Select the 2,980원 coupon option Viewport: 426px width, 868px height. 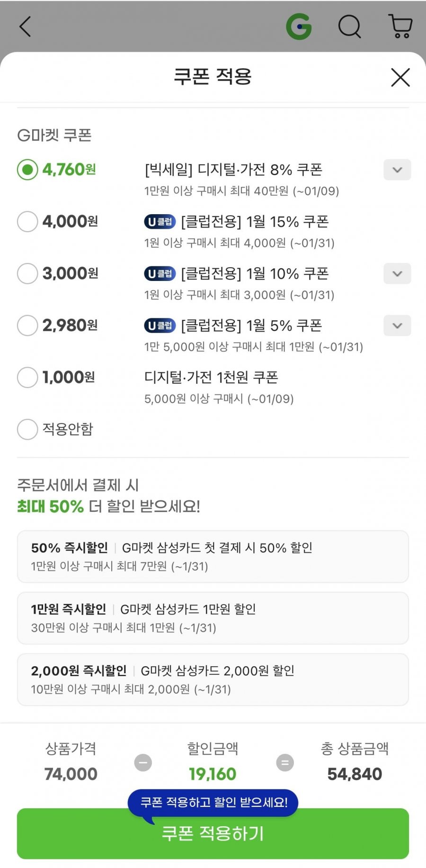pos(27,325)
